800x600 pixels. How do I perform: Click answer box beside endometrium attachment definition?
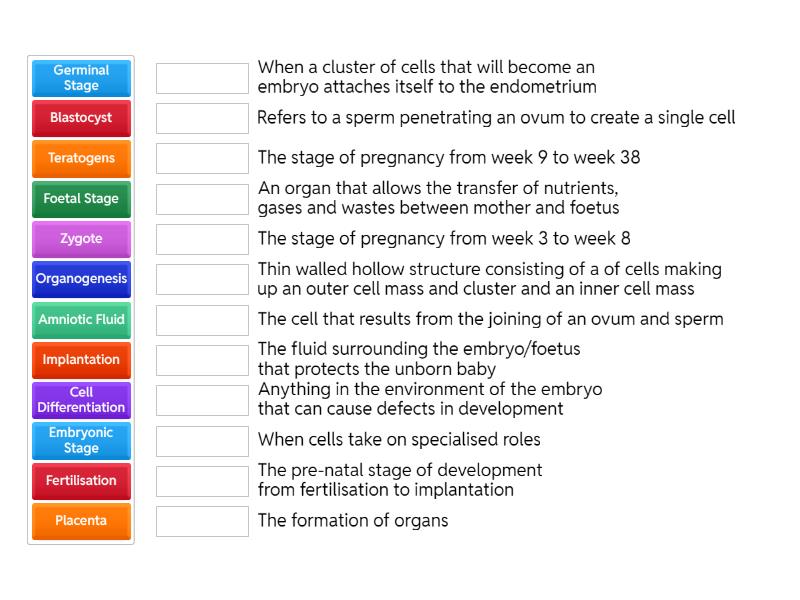[202, 78]
